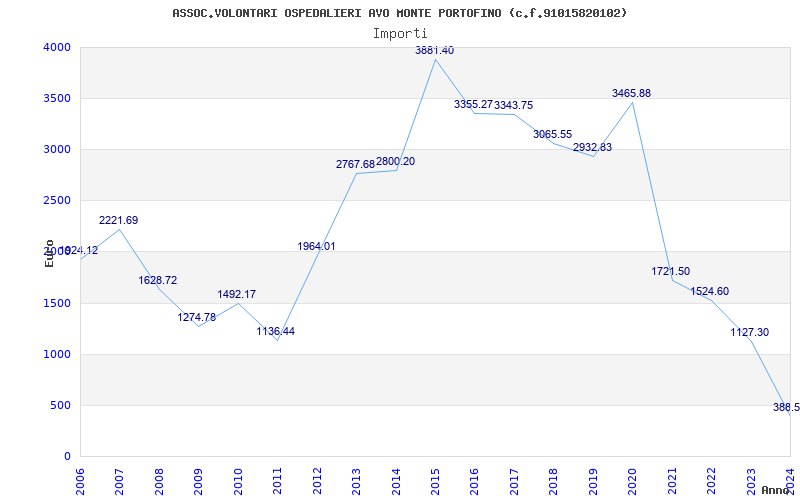Click the 1524.60 data label
This screenshot has width=800, height=500.
(710, 292)
